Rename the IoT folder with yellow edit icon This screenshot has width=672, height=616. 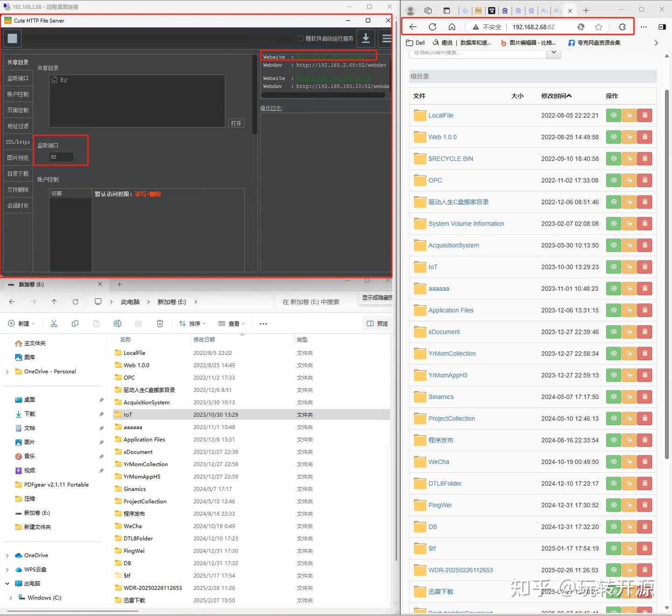tap(629, 266)
